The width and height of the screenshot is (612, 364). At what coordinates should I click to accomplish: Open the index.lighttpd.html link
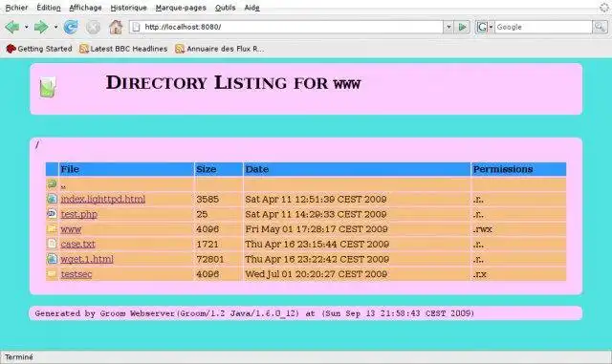click(x=103, y=199)
